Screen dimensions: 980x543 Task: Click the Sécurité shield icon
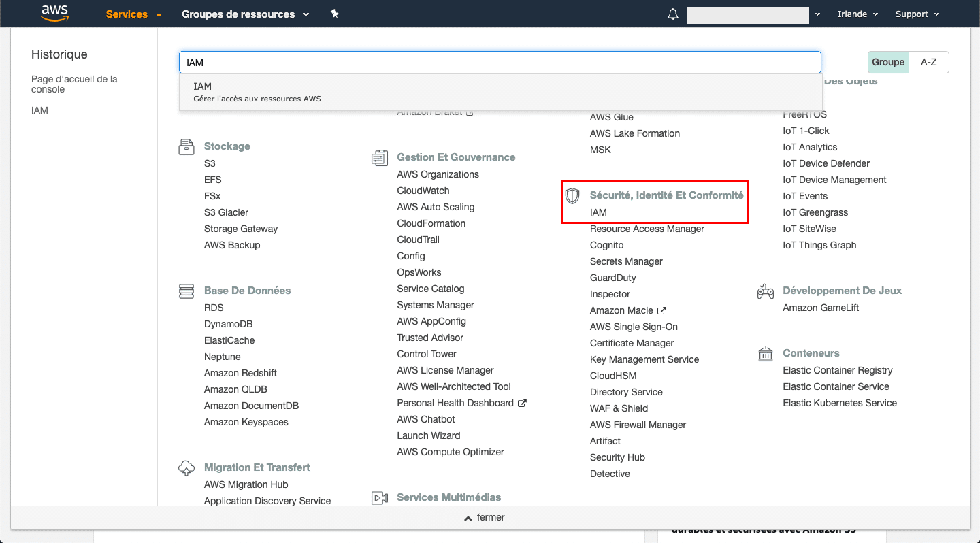tap(572, 195)
